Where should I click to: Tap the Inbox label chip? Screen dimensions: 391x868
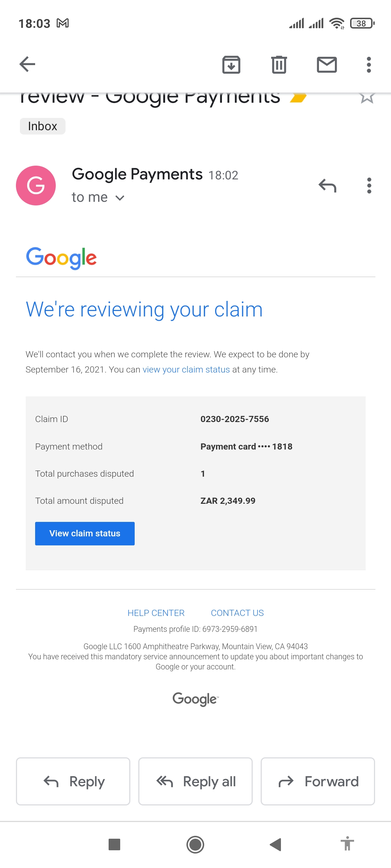click(x=42, y=126)
